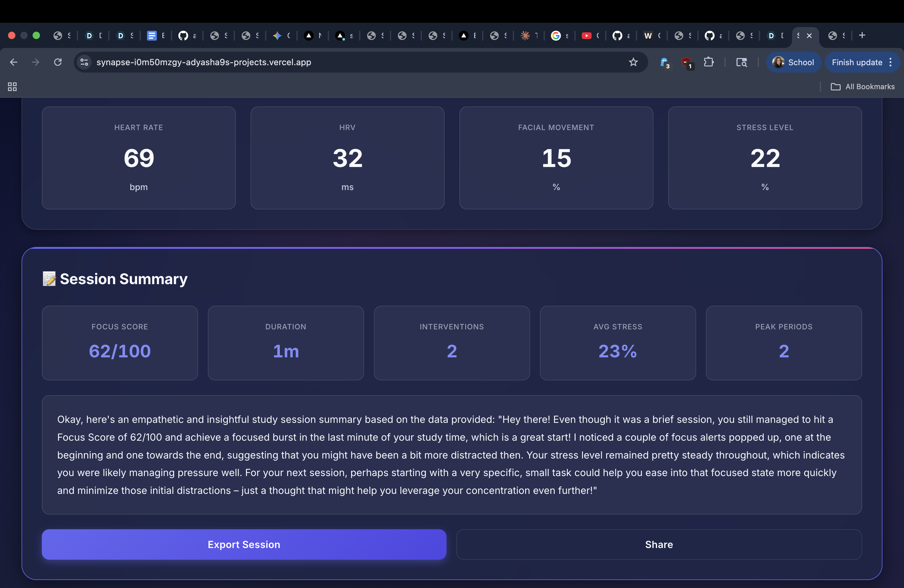Click the red shield extension icon
Screen dimensions: 904x588
686,62
